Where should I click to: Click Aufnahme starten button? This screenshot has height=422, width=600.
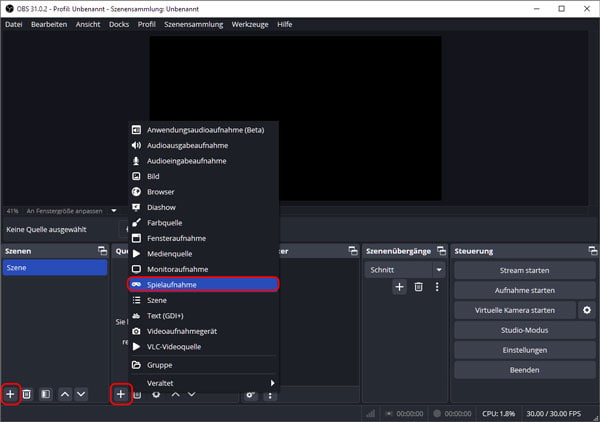524,290
